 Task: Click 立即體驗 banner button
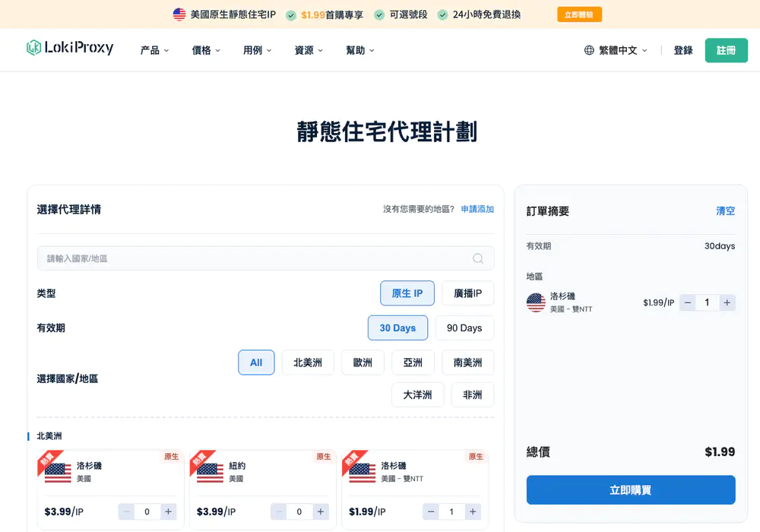point(579,14)
